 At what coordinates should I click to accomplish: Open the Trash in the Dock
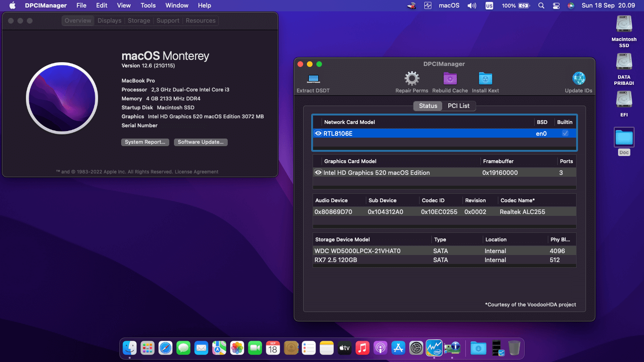pyautogui.click(x=514, y=348)
